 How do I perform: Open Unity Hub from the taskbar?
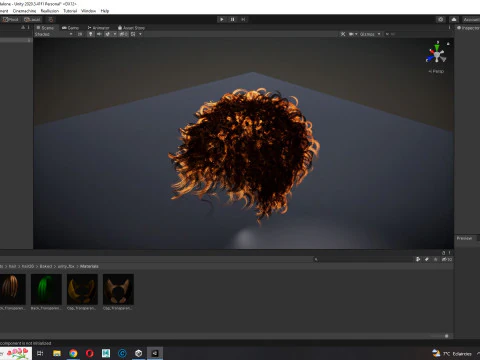pos(139,353)
